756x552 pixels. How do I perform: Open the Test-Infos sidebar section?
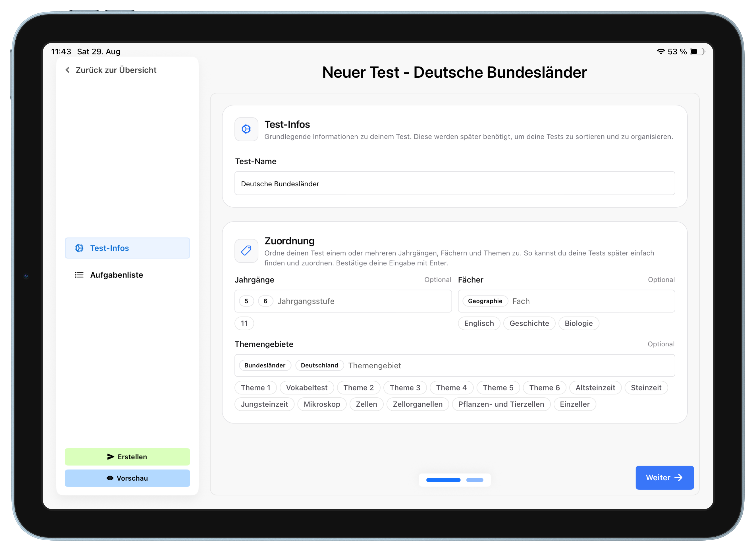(x=127, y=248)
